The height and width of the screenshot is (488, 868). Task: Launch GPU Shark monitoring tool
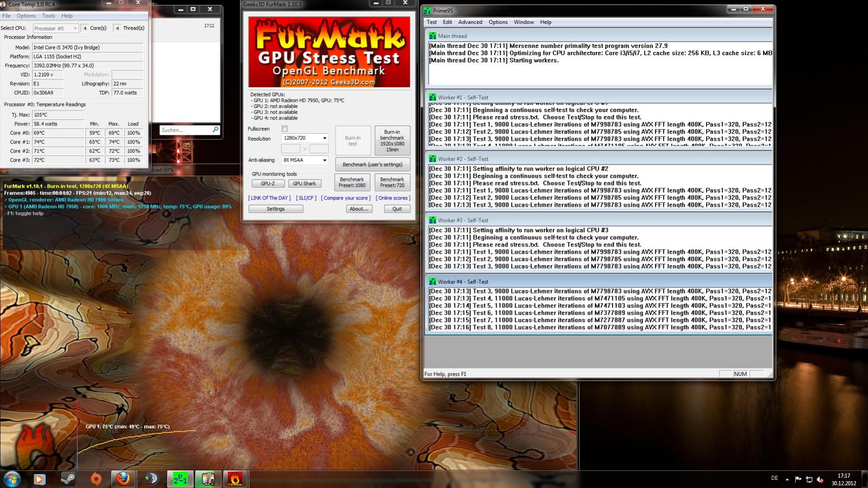click(x=304, y=184)
